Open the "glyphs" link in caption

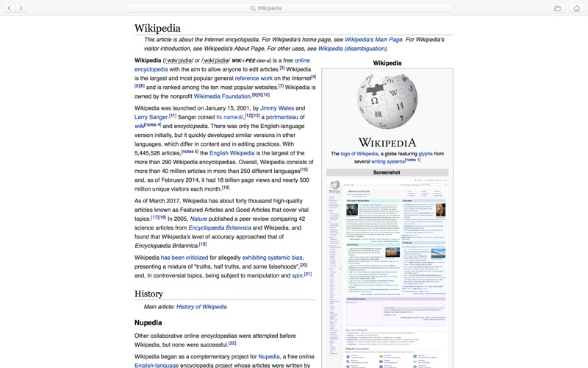(x=426, y=154)
